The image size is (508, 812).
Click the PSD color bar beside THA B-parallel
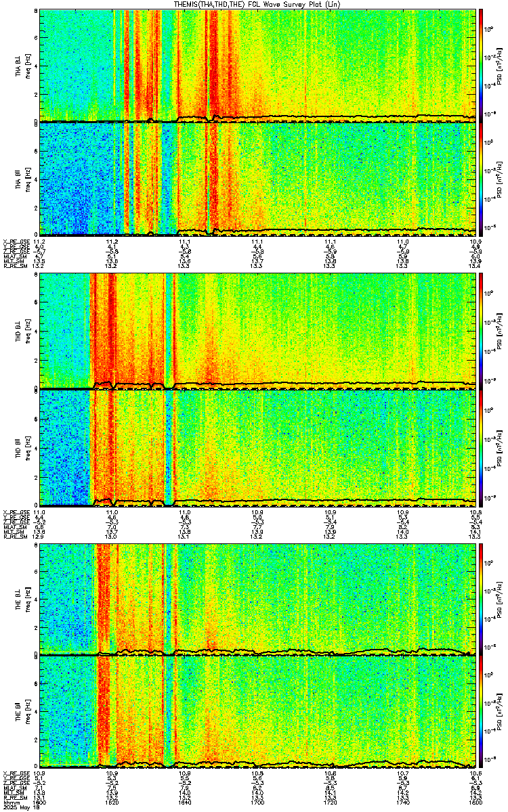pyautogui.click(x=481, y=179)
